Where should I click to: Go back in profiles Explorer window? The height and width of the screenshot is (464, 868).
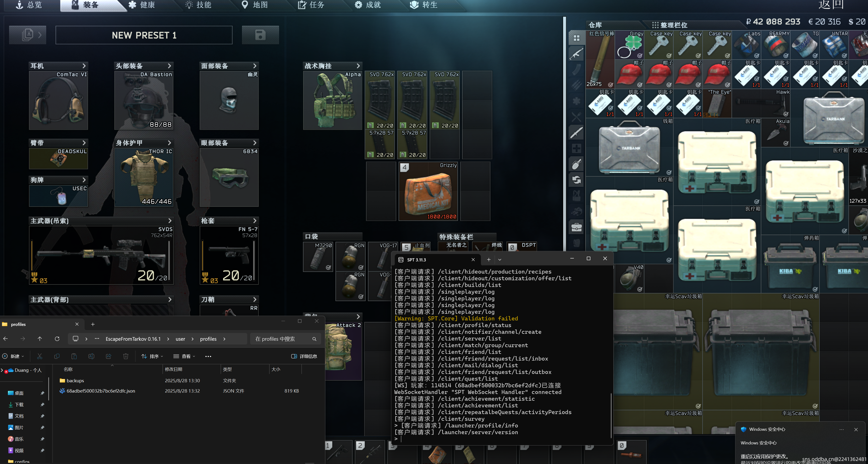(6, 339)
